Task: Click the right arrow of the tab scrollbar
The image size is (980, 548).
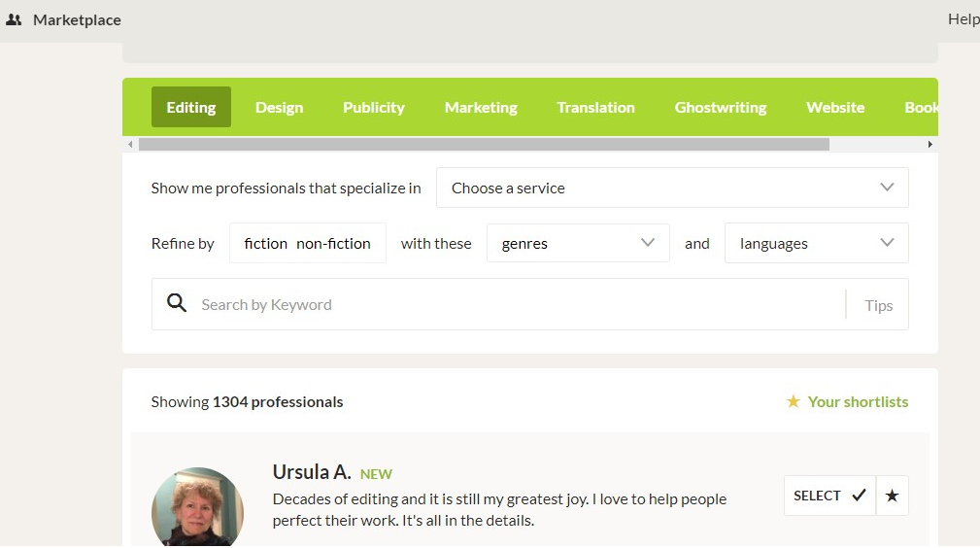Action: coord(929,145)
